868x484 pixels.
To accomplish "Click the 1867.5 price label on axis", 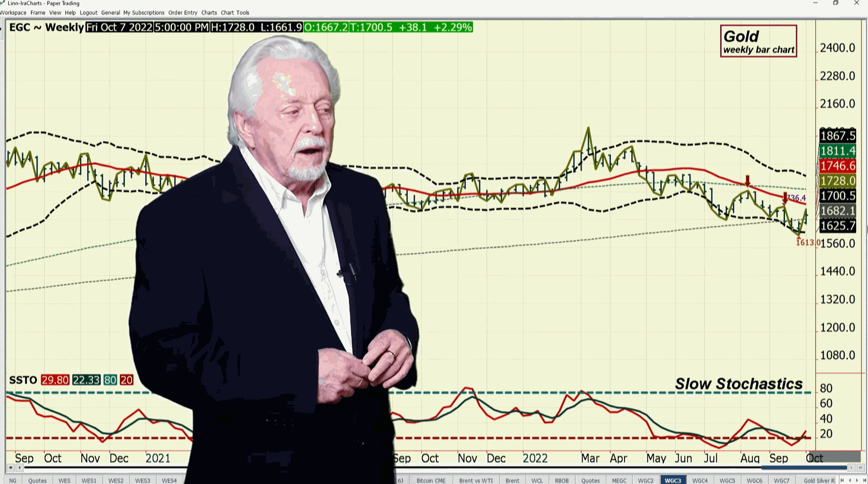I will (x=838, y=136).
